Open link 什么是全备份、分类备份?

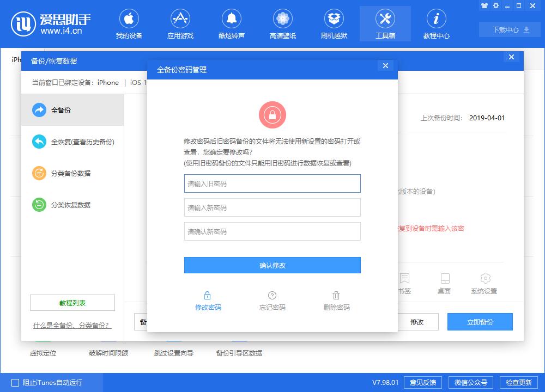click(72, 325)
